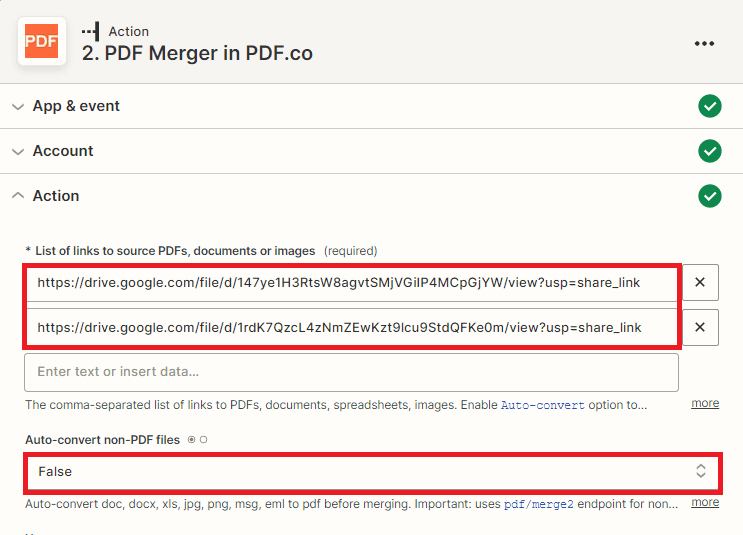Click the Action step-type icon above the title
Image resolution: width=743 pixels, height=535 pixels.
point(90,32)
